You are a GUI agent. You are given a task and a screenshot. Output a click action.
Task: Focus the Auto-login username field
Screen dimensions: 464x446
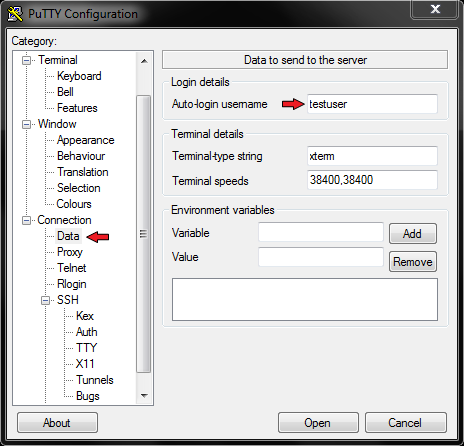pyautogui.click(x=372, y=104)
